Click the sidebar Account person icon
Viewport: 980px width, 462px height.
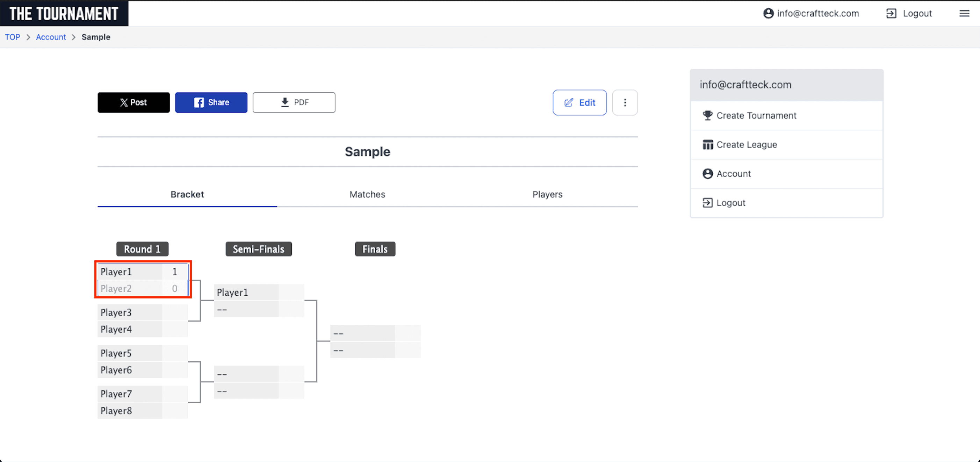[707, 174]
